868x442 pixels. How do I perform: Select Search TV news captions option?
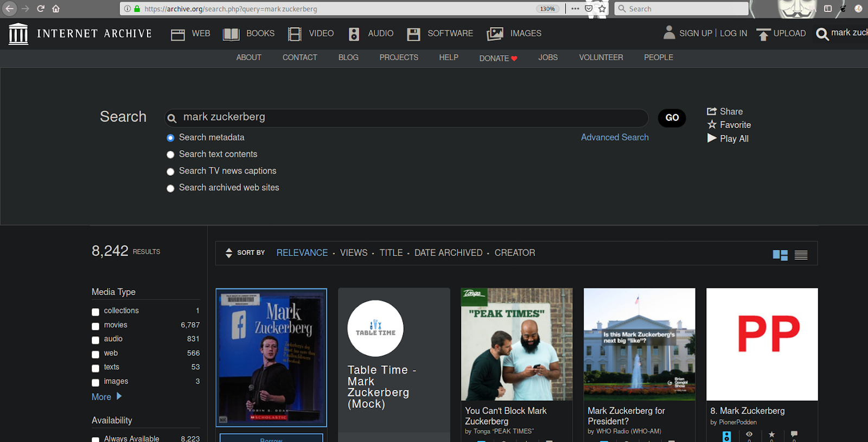point(170,171)
